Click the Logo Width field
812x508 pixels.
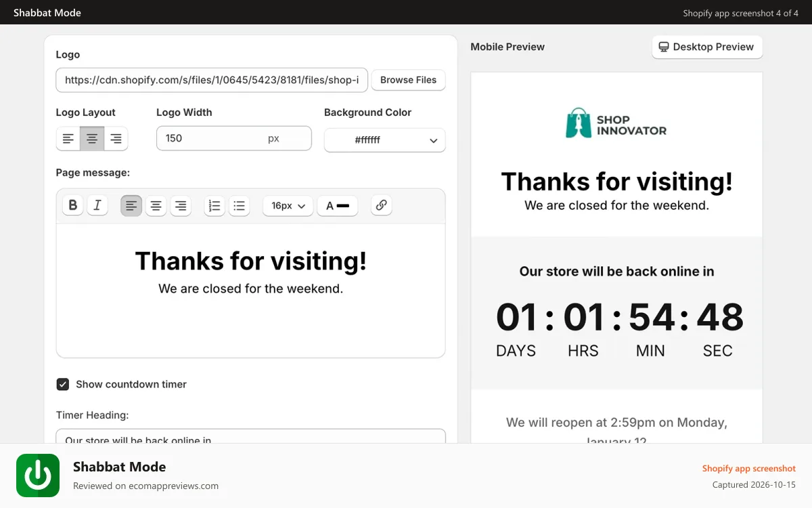coord(234,138)
